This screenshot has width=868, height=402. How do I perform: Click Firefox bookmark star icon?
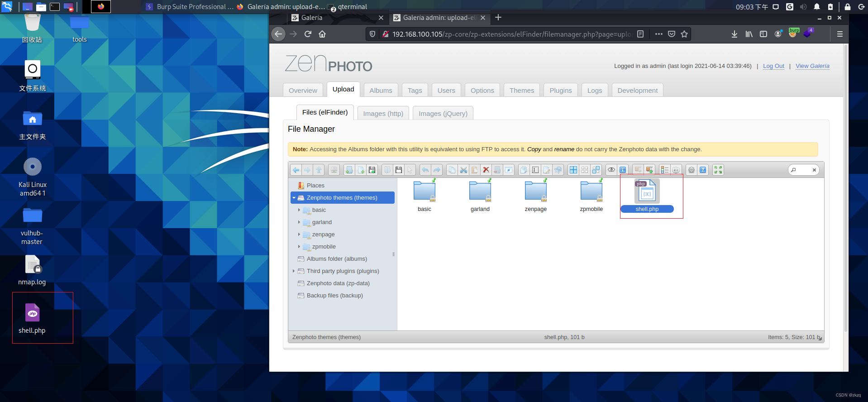684,34
